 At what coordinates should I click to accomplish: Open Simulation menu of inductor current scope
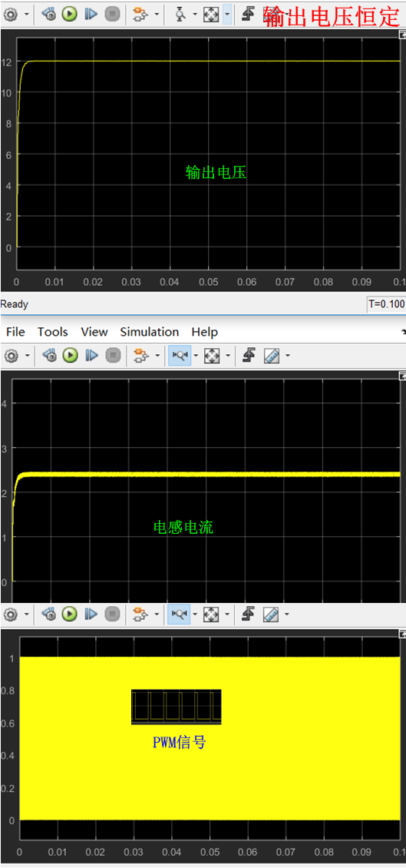[x=150, y=332]
